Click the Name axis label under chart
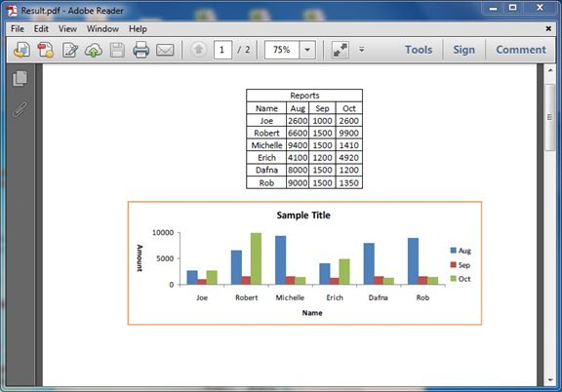The width and height of the screenshot is (562, 392). click(x=312, y=313)
